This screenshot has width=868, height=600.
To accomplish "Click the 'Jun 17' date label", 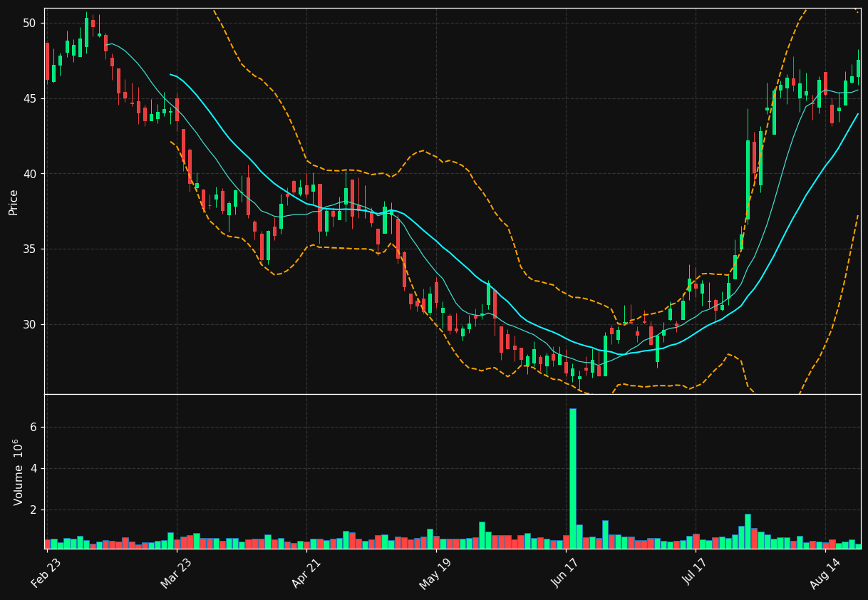I will click(567, 572).
